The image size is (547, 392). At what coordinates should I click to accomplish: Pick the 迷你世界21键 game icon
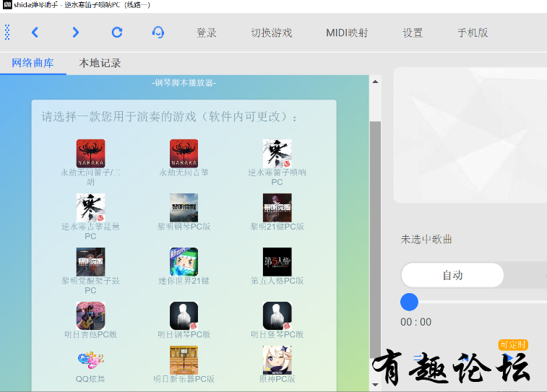(x=184, y=261)
